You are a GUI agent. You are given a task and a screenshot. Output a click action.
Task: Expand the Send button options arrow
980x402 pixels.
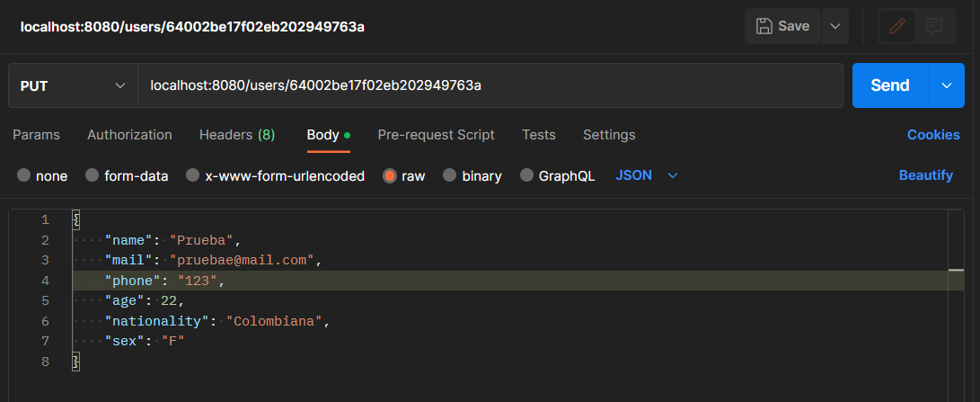(x=946, y=85)
